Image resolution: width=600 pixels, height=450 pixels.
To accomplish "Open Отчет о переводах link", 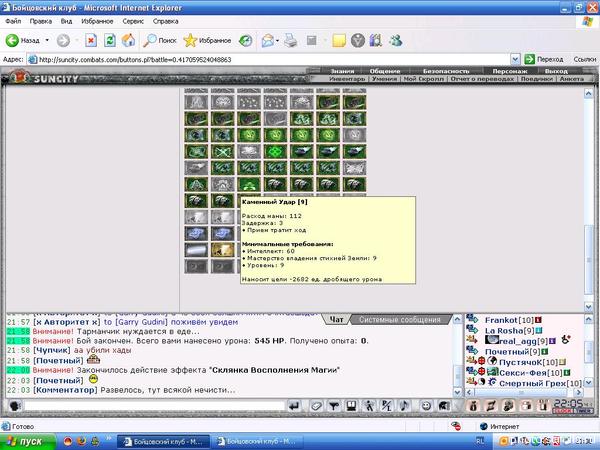I will tap(482, 79).
